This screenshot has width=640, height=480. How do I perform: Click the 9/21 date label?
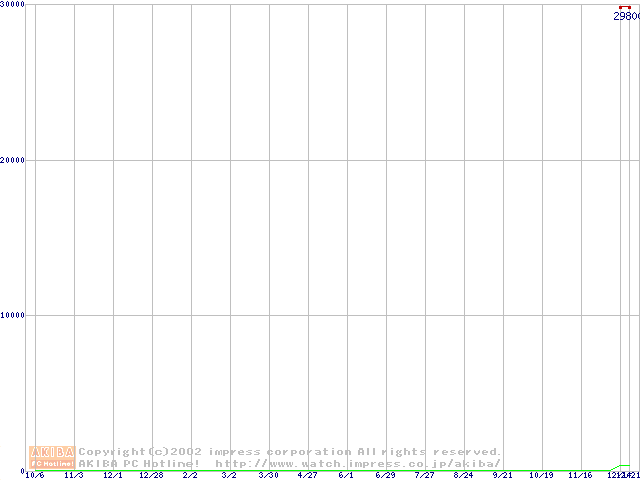tap(502, 475)
